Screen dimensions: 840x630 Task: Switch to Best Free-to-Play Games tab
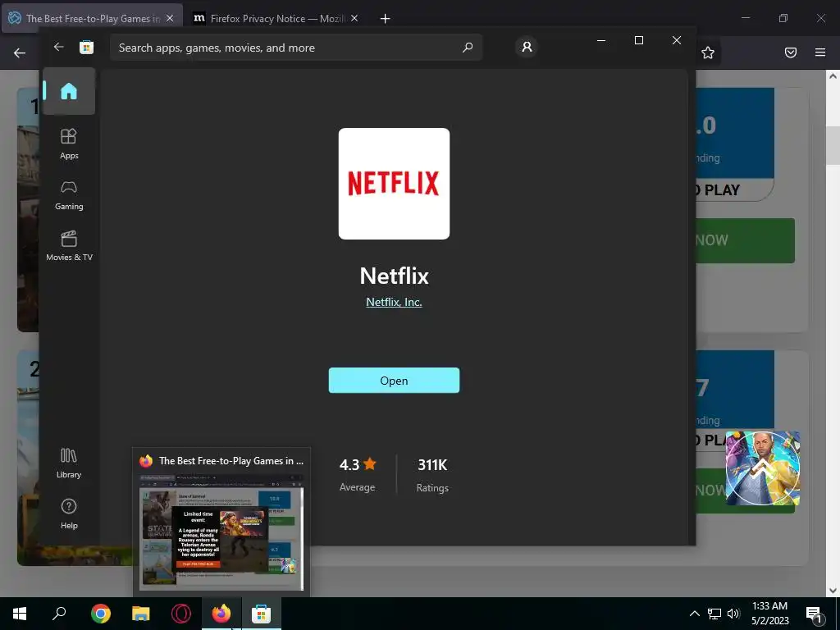click(x=91, y=18)
